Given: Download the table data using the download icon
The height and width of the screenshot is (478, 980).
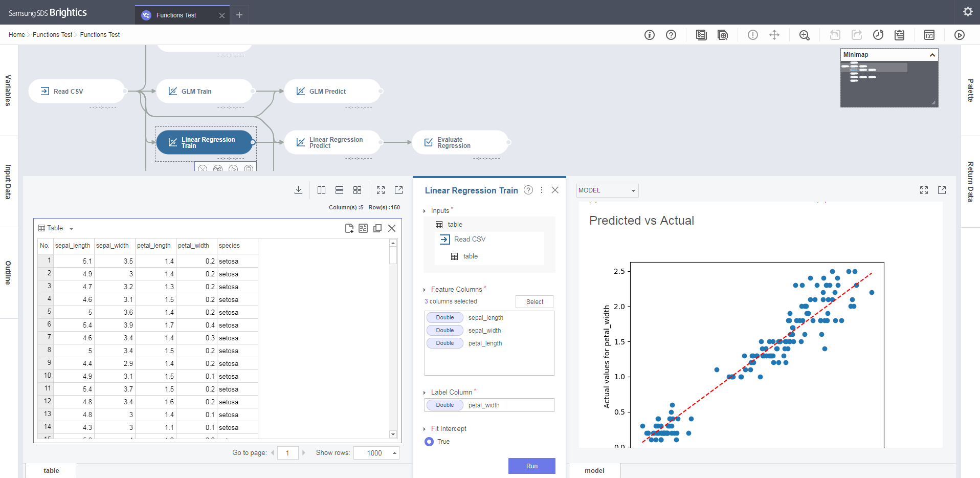Looking at the screenshot, I should point(299,190).
